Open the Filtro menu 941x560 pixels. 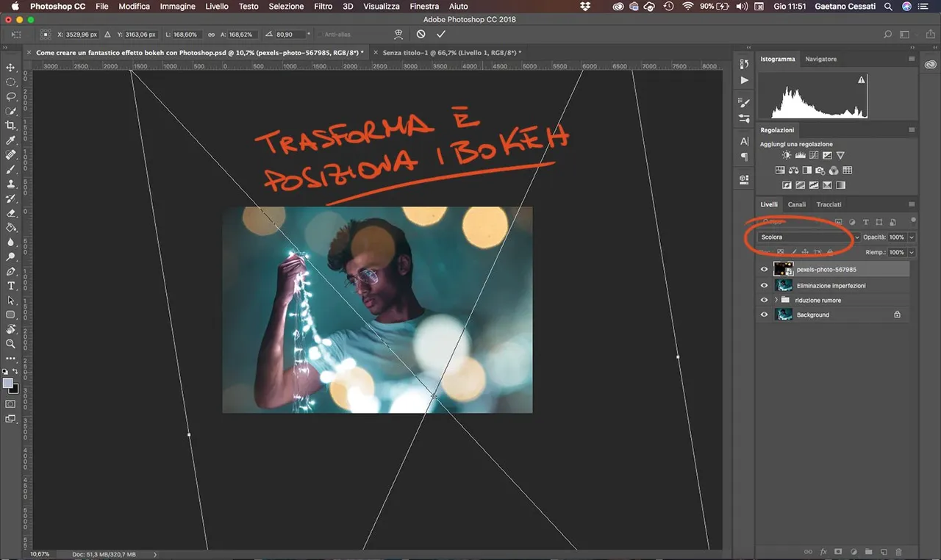click(x=323, y=6)
